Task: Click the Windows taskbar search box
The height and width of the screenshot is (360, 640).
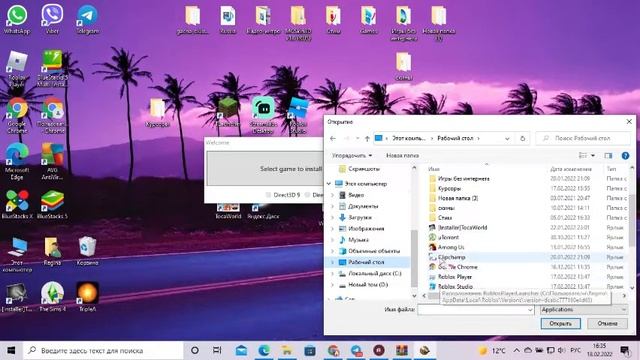Action: pos(104,350)
